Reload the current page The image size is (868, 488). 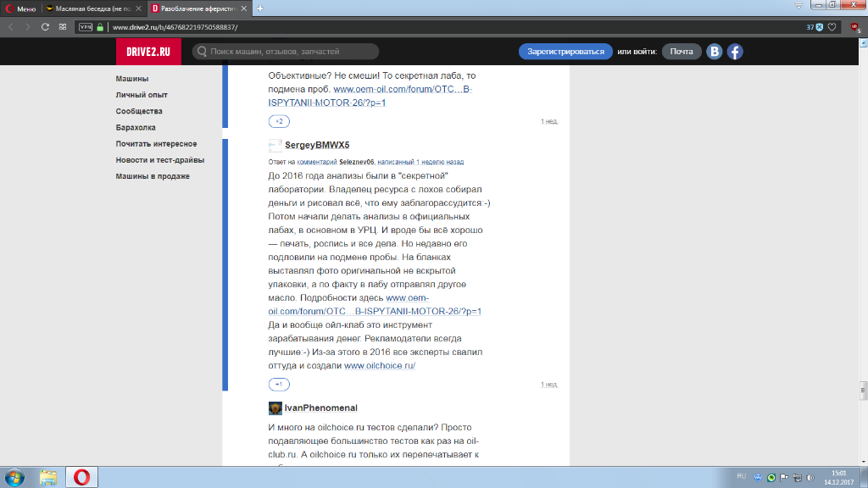[45, 26]
